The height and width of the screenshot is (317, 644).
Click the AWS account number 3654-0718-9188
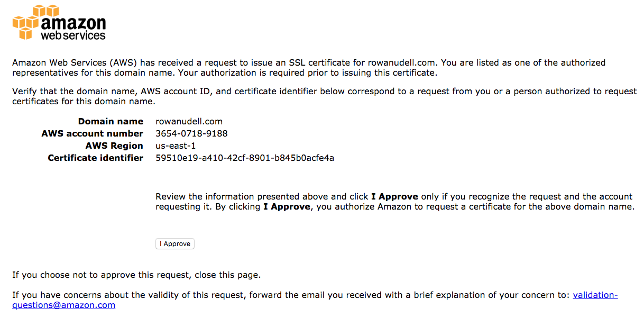coord(191,134)
